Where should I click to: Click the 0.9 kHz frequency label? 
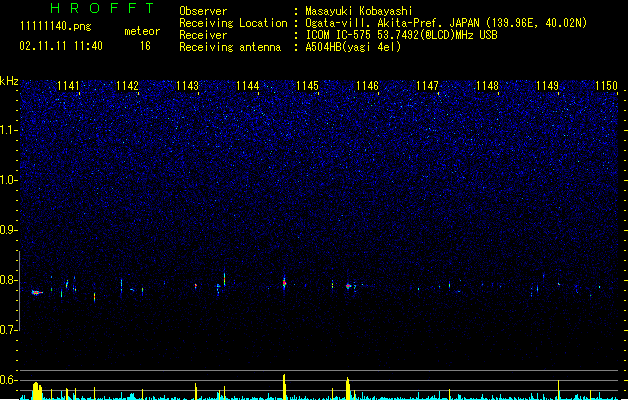click(x=8, y=230)
